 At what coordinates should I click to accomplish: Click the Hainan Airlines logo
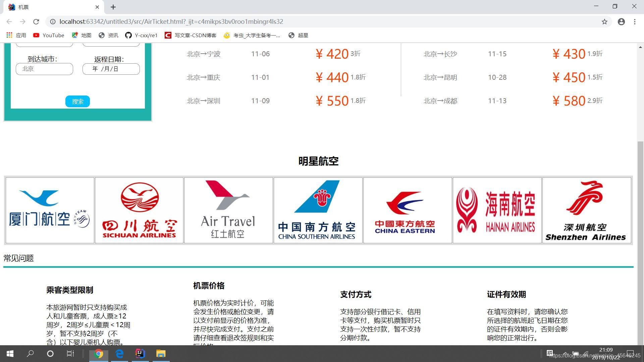497,210
